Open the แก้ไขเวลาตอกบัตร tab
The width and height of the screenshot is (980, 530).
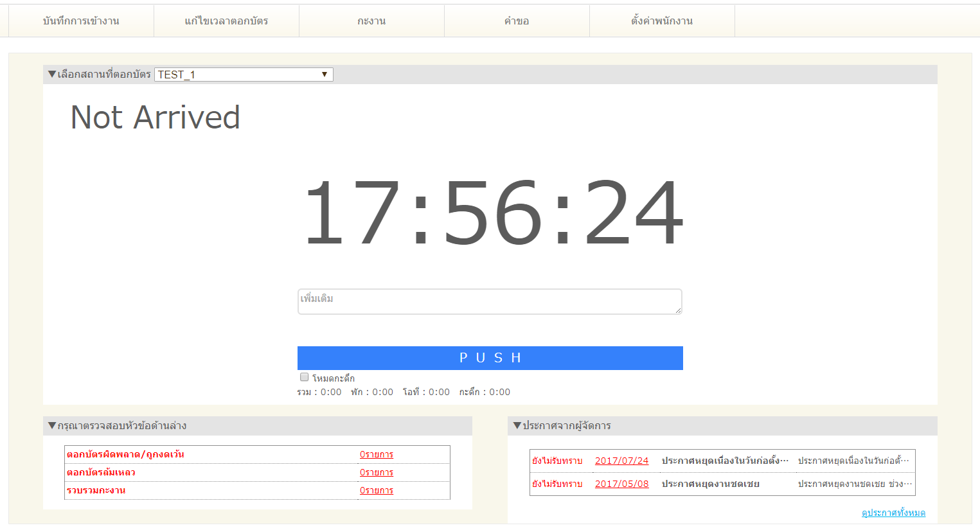[x=226, y=21]
